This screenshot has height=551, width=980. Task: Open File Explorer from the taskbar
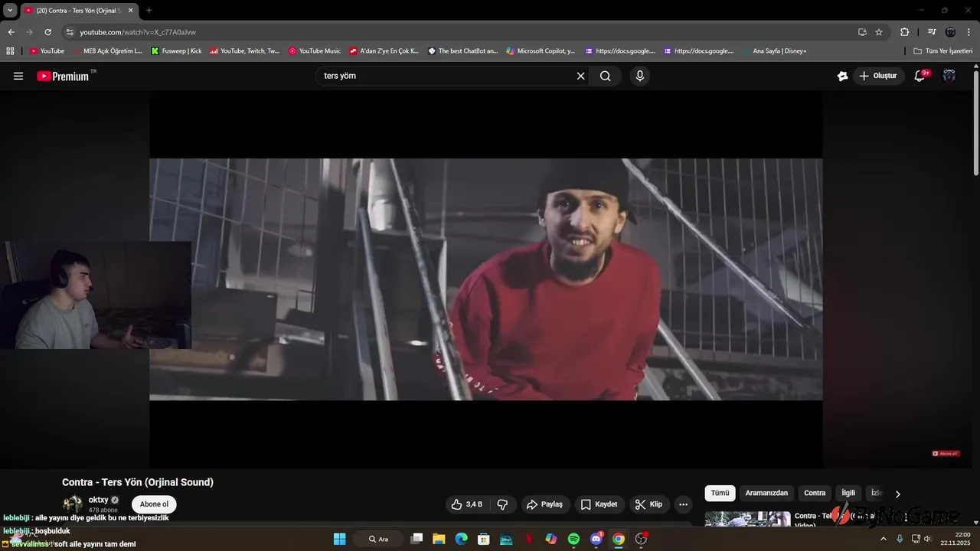click(x=439, y=539)
